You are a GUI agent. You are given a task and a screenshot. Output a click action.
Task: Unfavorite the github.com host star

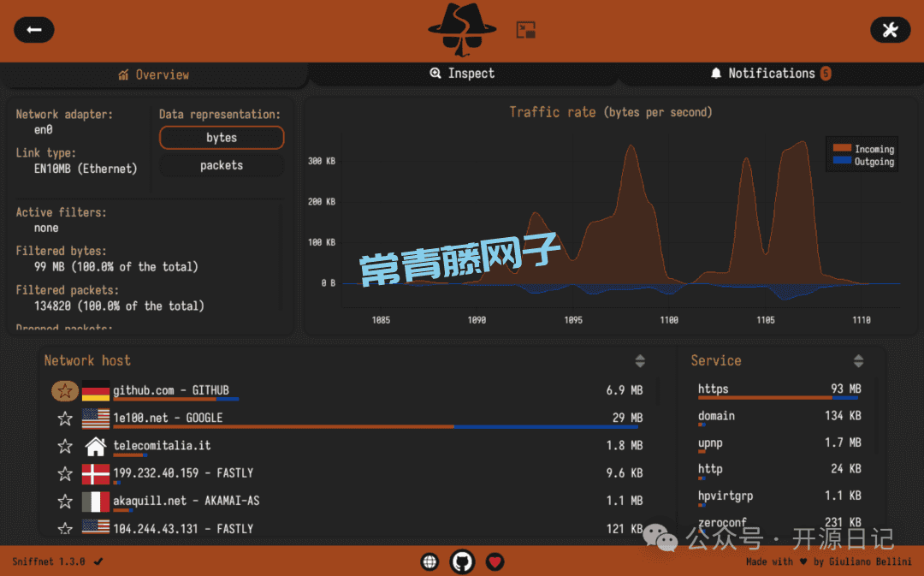(65, 390)
